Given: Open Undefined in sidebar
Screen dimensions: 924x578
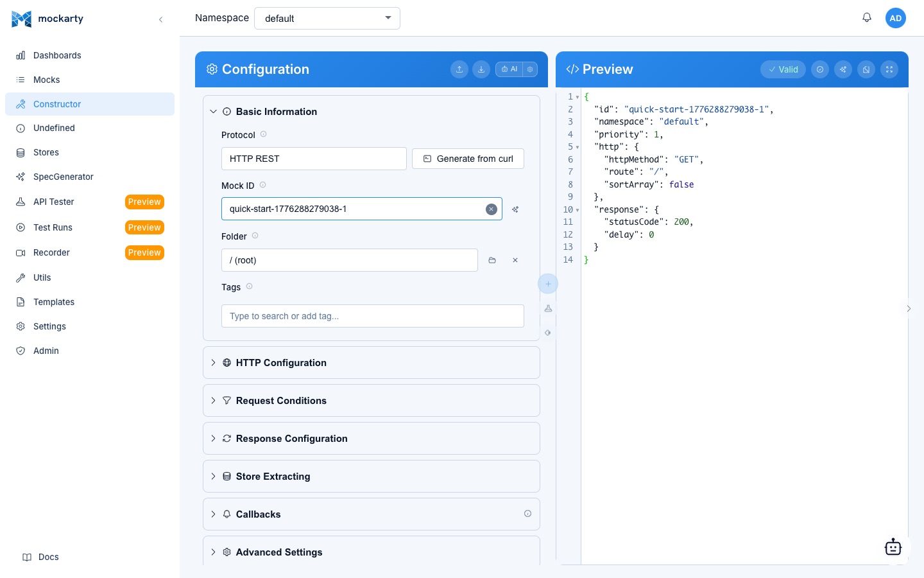Looking at the screenshot, I should point(90,128).
